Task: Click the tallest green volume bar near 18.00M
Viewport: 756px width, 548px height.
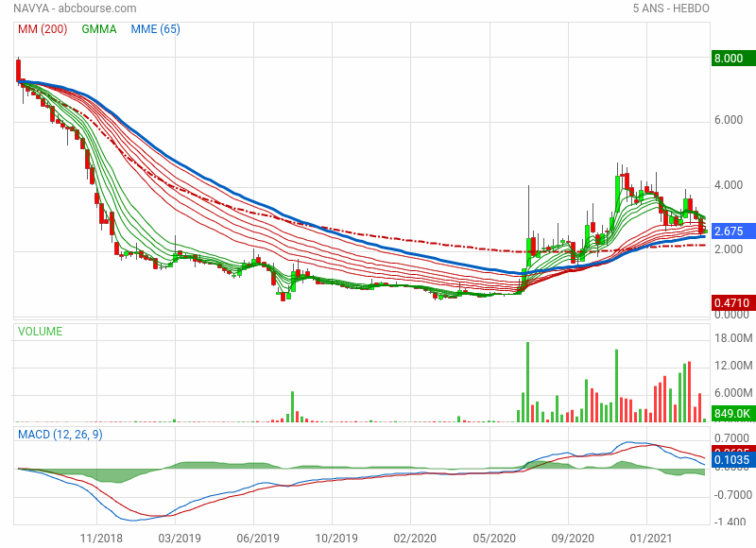Action: pyautogui.click(x=528, y=383)
